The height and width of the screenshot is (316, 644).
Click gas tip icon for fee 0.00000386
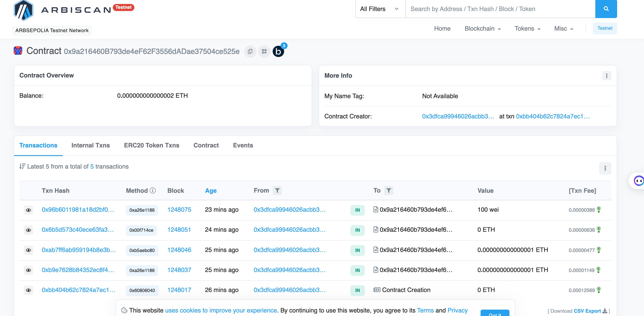tap(599, 209)
